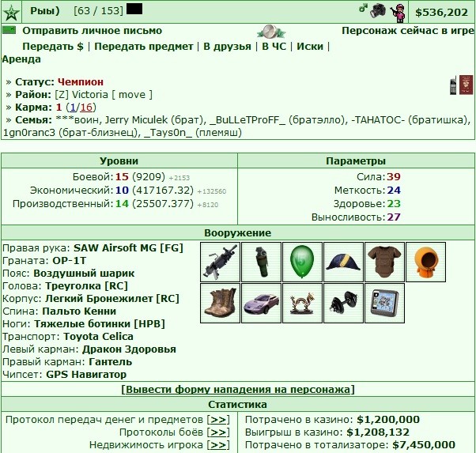Select the dumbbell item icon
476x453 pixels.
343,303
